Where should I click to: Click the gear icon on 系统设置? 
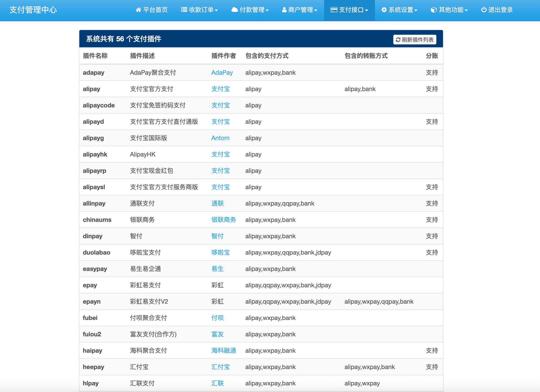coord(384,10)
